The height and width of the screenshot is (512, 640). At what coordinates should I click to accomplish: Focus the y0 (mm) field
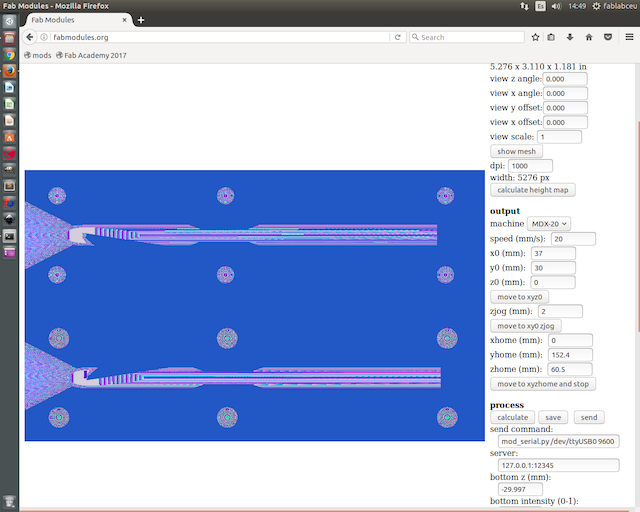(553, 268)
